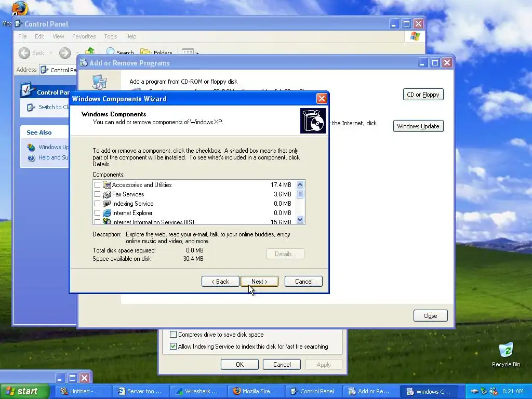The height and width of the screenshot is (399, 532).
Task: Click the network connection tray icon
Action: point(484,391)
